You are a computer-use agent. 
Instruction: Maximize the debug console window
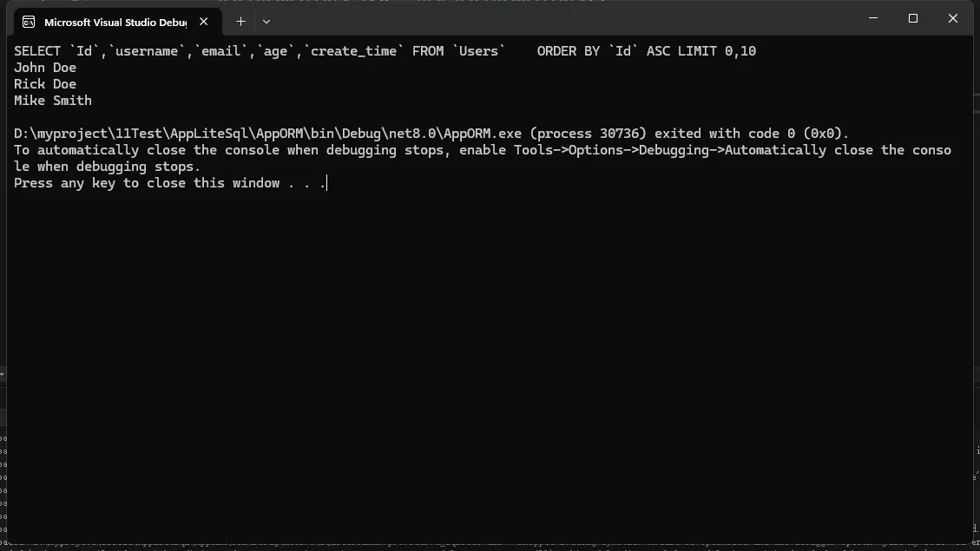[912, 18]
